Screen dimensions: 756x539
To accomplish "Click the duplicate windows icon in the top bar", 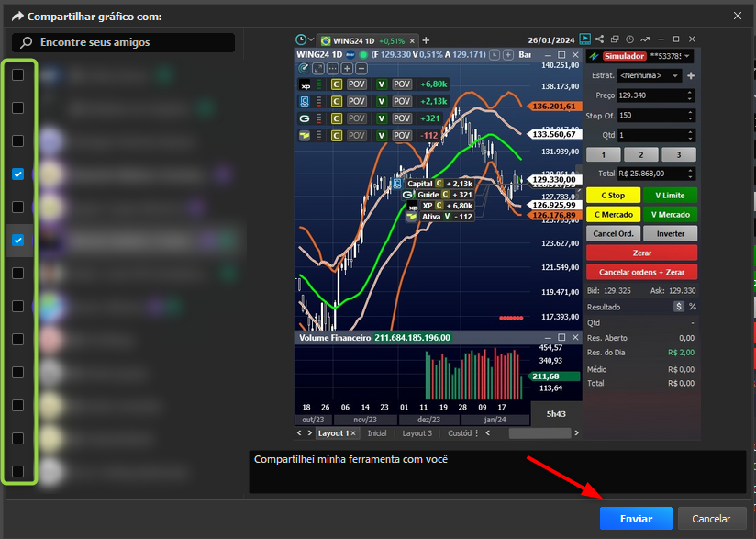I will pos(615,39).
